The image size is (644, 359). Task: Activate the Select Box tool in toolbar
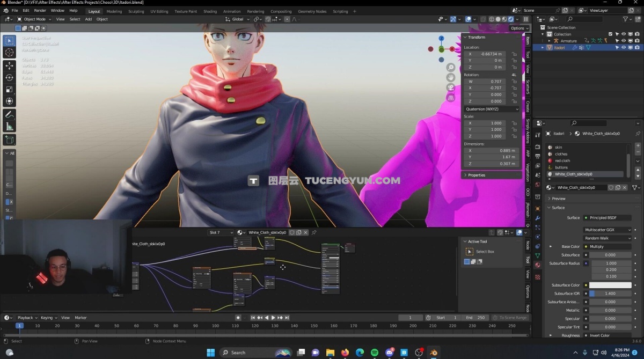coord(10,40)
